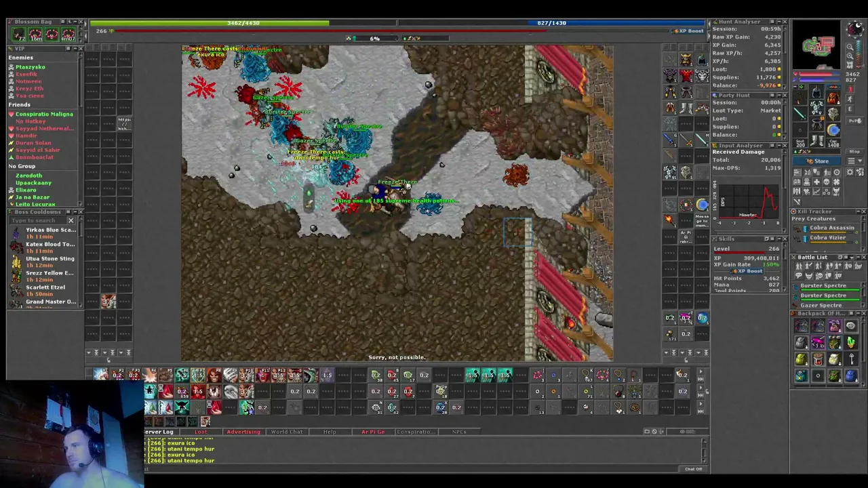Select the golden helmet in item container

[x=686, y=60]
